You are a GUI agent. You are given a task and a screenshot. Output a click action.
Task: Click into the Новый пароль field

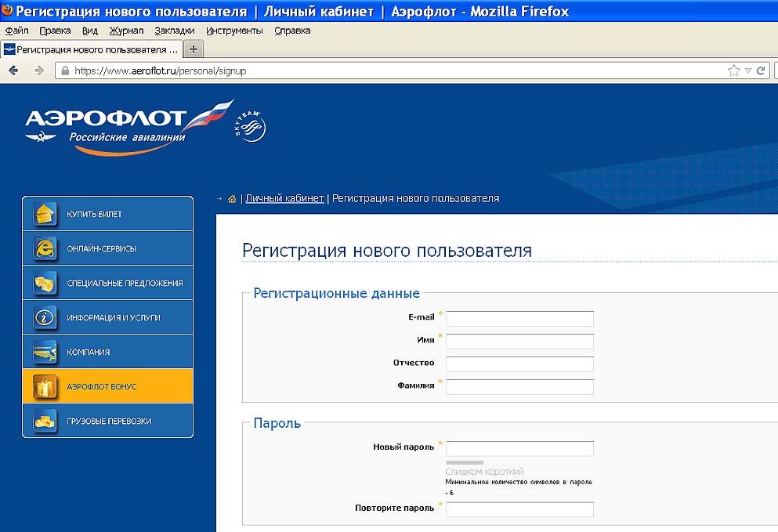click(x=519, y=448)
